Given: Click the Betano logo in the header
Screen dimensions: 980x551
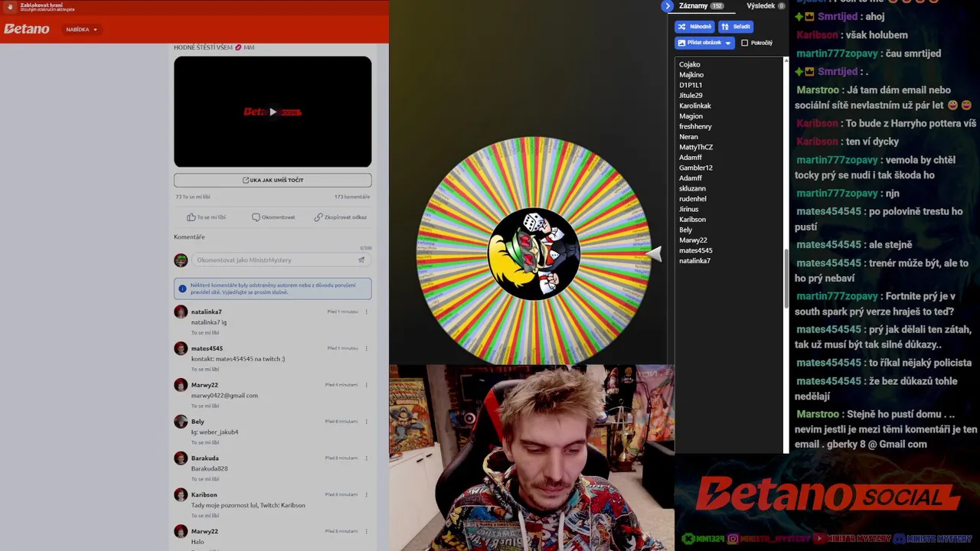Looking at the screenshot, I should pyautogui.click(x=27, y=29).
